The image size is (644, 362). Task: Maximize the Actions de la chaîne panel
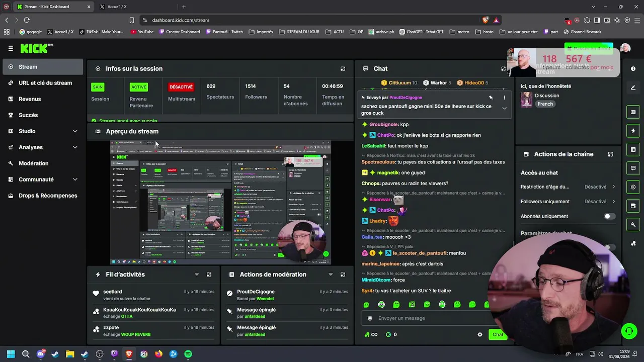coord(610,154)
